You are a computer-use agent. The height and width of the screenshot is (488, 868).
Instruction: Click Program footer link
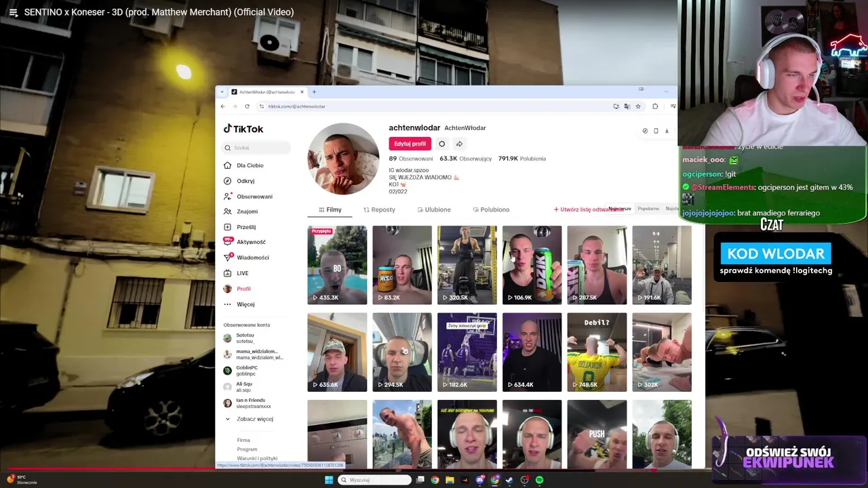point(247,449)
